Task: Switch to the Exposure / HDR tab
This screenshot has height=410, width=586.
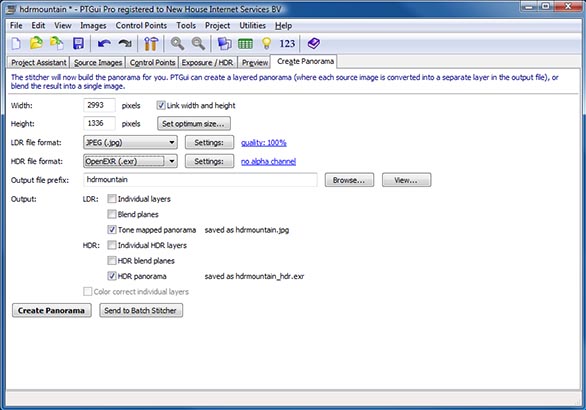Action: [x=207, y=62]
